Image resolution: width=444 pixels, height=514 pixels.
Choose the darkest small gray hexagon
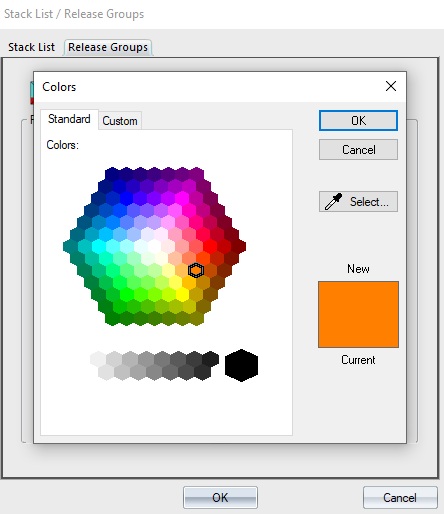(210, 359)
